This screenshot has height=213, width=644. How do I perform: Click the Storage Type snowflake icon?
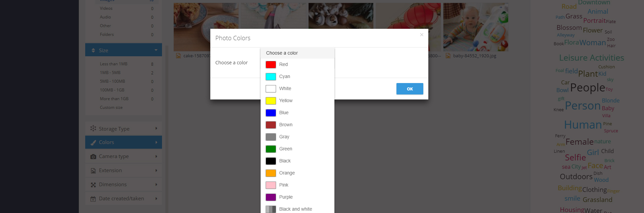click(x=93, y=129)
